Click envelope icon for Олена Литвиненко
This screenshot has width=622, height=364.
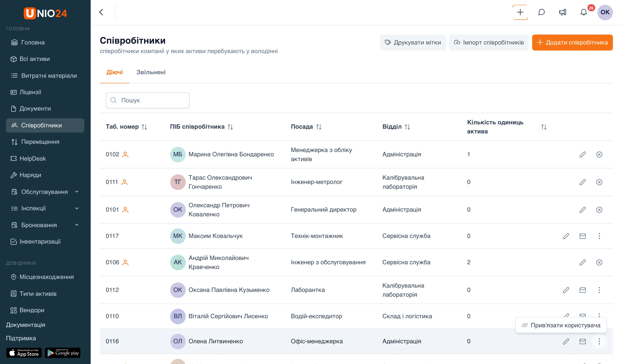pyautogui.click(x=582, y=341)
